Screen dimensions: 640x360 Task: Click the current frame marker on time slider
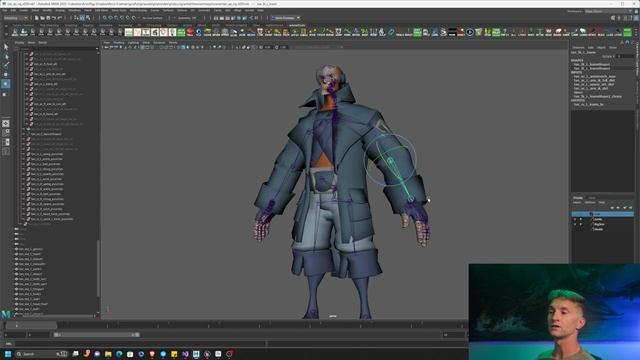pos(16,325)
